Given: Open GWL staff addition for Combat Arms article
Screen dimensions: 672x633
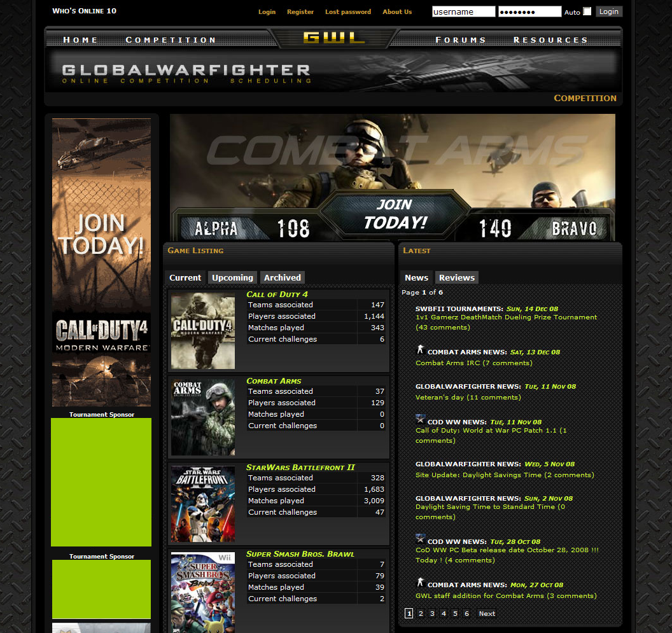Looking at the screenshot, I should point(506,595).
